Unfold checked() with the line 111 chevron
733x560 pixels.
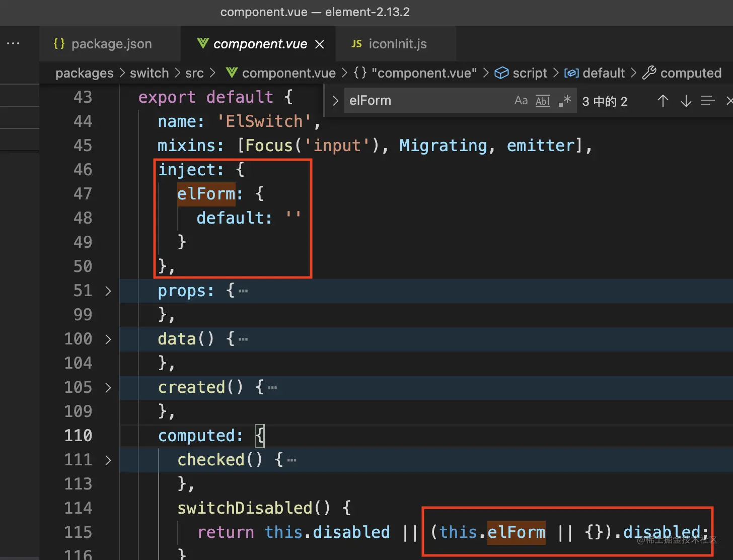click(108, 460)
